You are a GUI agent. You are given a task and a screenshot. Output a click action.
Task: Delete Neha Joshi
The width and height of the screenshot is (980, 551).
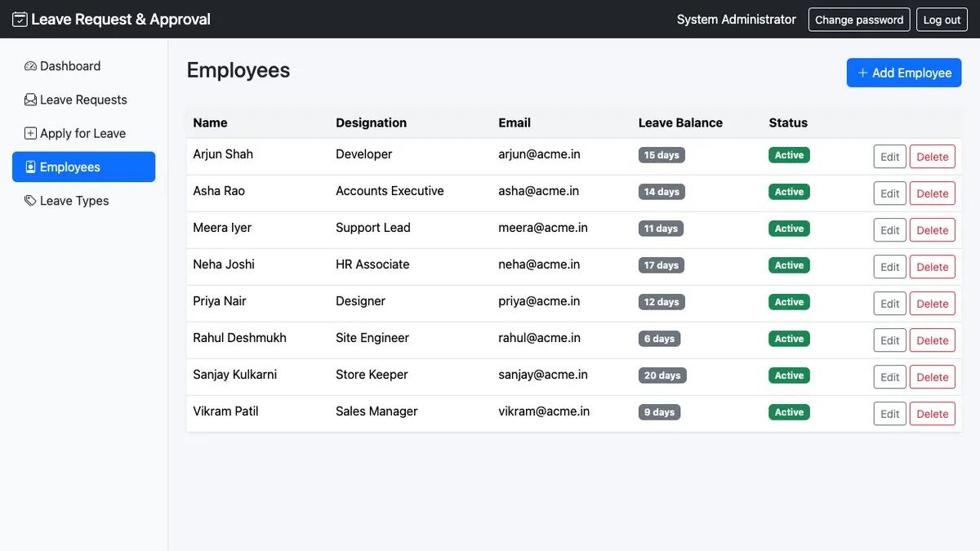pyautogui.click(x=933, y=267)
